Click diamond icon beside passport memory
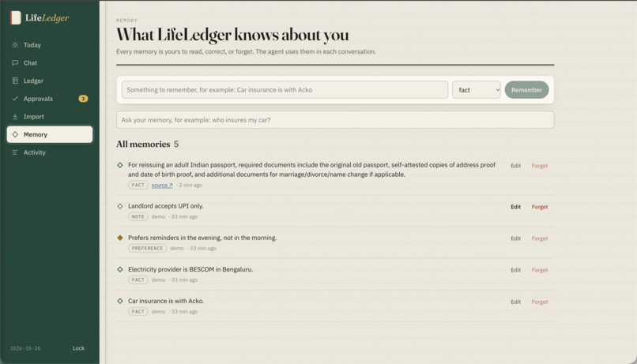 [x=120, y=165]
